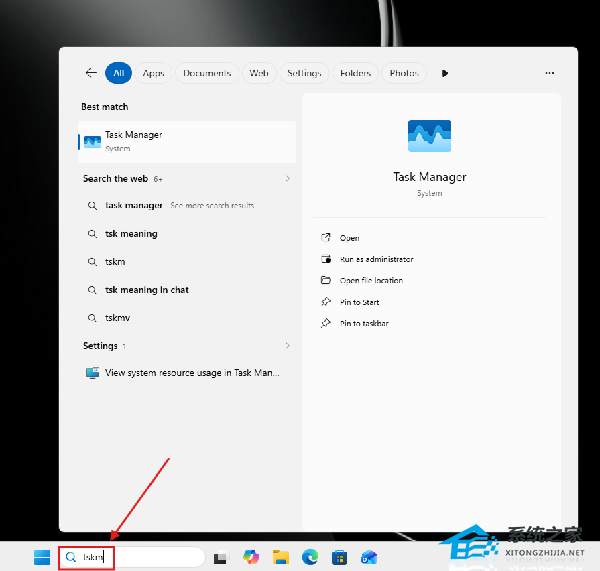Open Task View from the taskbar
Viewport: 600px width, 571px height.
221,558
